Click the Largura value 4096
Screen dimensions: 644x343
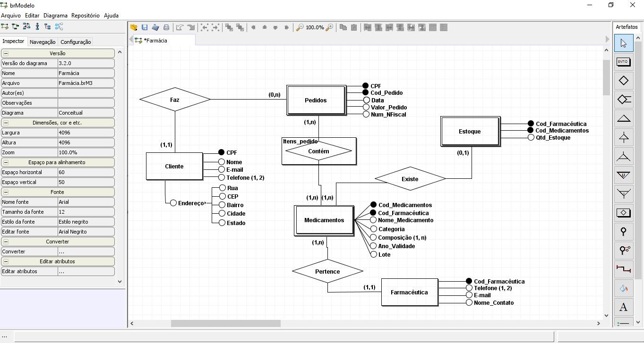point(86,133)
